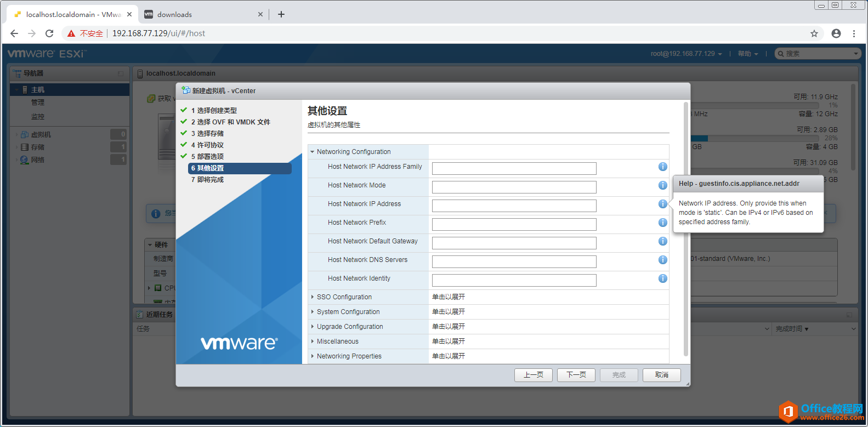Collapse the Networking Configuration section
Viewport: 868px width, 427px height.
pyautogui.click(x=312, y=152)
